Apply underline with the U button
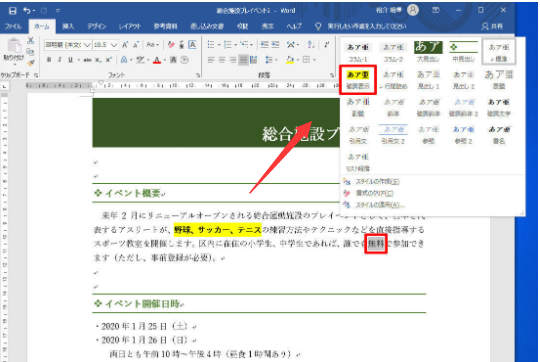Image resolution: width=540 pixels, height=362 pixels. click(70, 60)
